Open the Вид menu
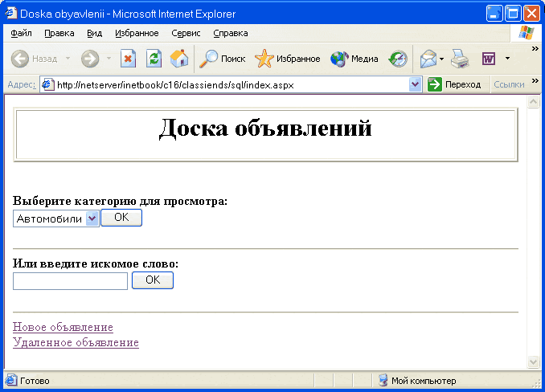545x392 pixels. coord(94,33)
